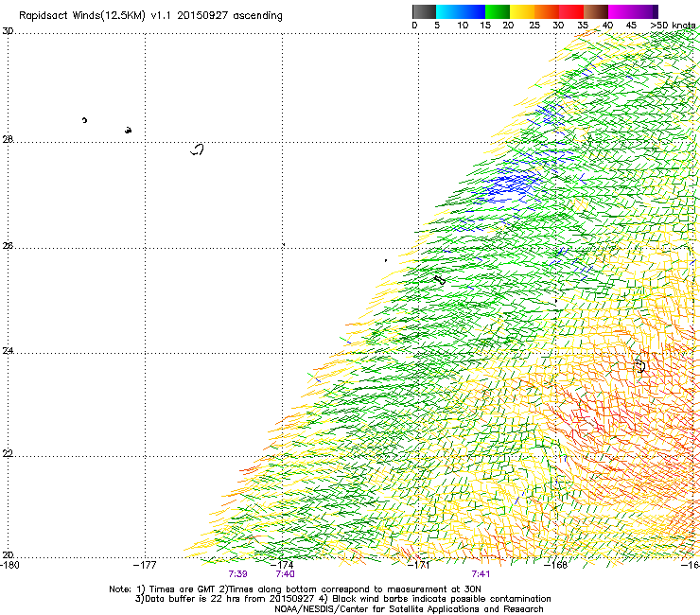This screenshot has height=615, width=700.
Task: Click the island outline just above 28N near -177
Action: click(x=128, y=131)
